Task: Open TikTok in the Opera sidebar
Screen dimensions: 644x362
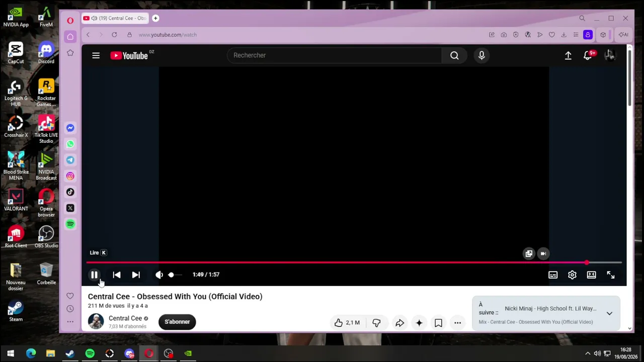Action: click(70, 192)
